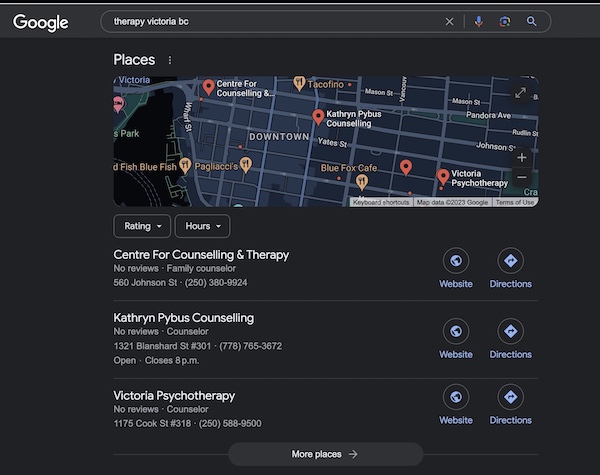The width and height of the screenshot is (600, 475).
Task: Click the phone number (250) 588-9500
Action: 230,423
